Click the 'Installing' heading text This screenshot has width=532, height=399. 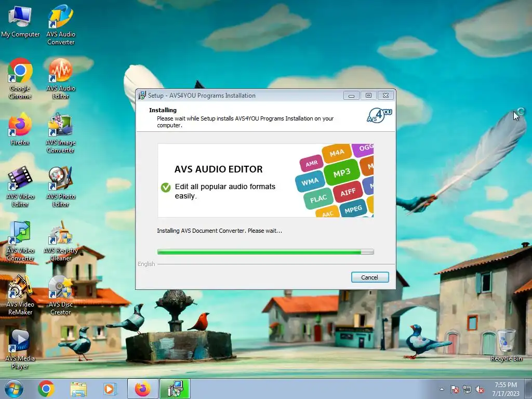point(163,110)
